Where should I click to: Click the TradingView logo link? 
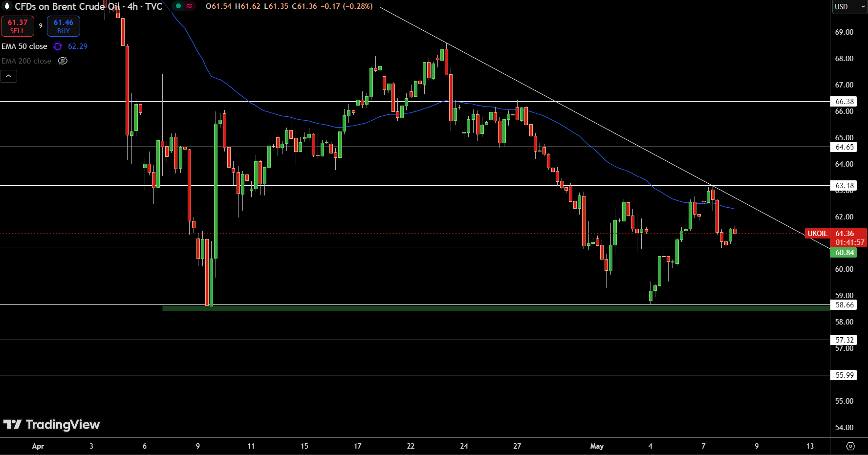point(51,425)
